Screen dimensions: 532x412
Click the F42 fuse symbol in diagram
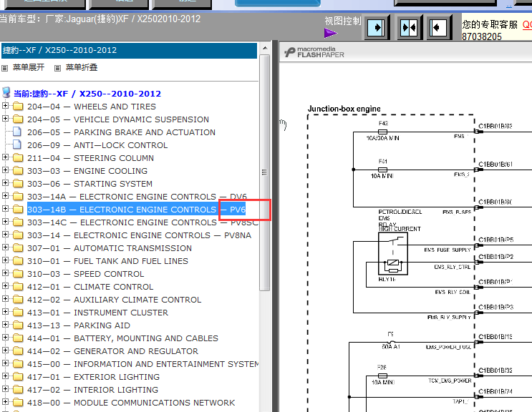point(382,132)
